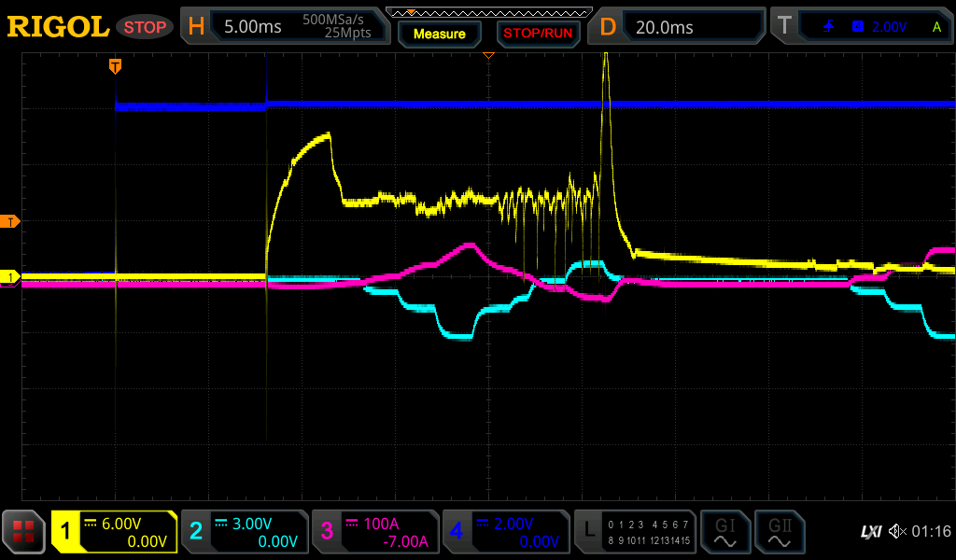Click the yellow channel 1 ground marker
The width and height of the screenshot is (956, 560).
pyautogui.click(x=10, y=277)
